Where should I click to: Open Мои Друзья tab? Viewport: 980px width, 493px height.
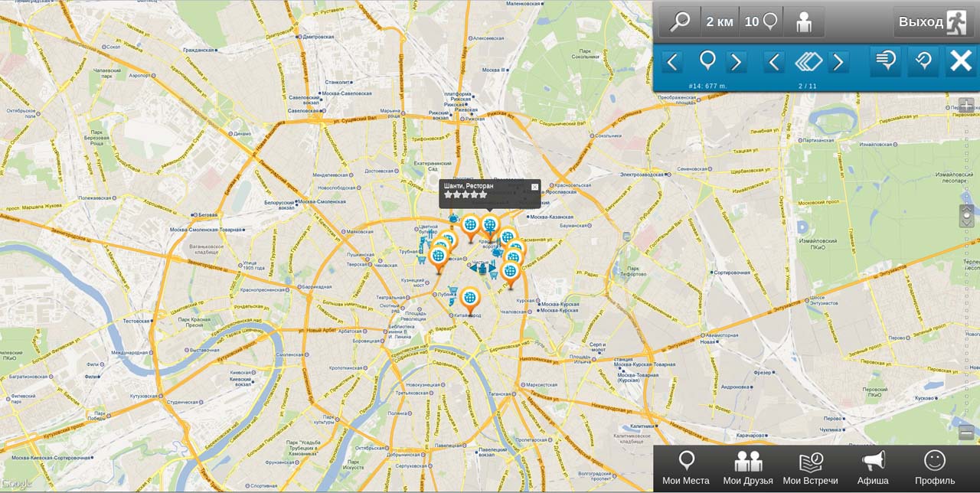click(748, 469)
